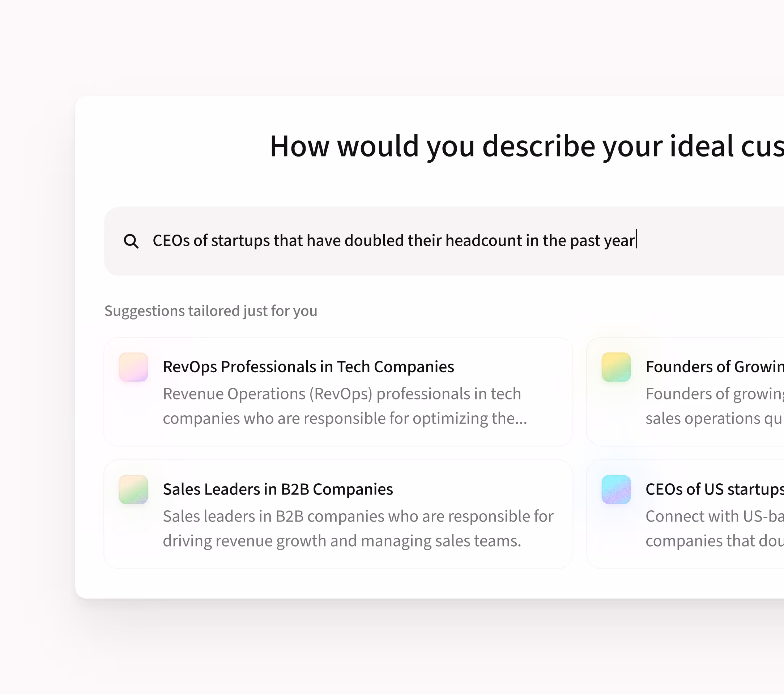
Task: Open the Sales Leaders in B2B Companies card
Action: pyautogui.click(x=337, y=514)
